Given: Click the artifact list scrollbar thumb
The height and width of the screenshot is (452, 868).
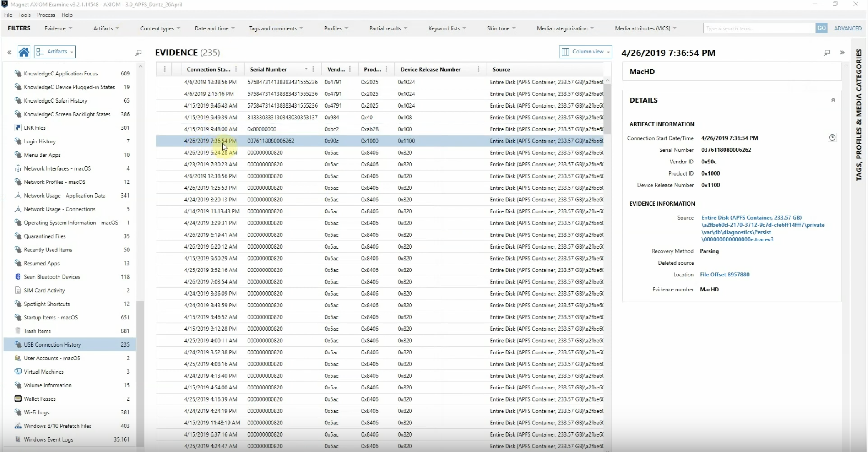Looking at the screenshot, I should (140, 374).
